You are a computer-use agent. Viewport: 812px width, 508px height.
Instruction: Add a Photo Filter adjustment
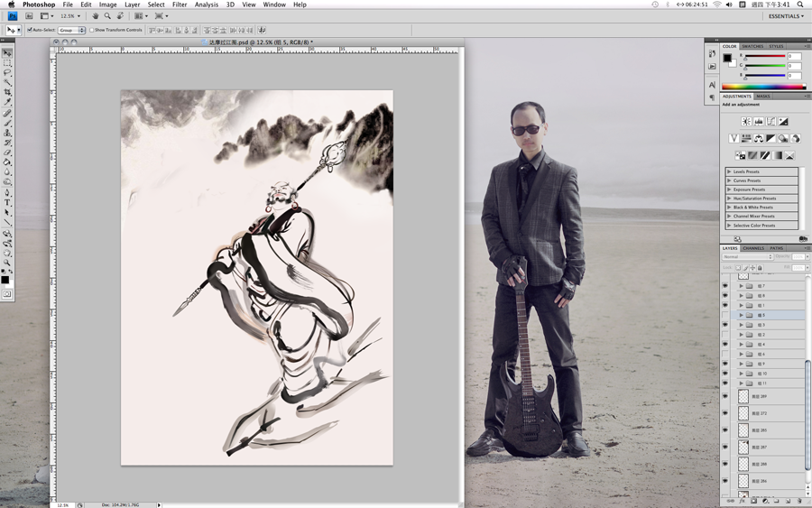point(783,138)
